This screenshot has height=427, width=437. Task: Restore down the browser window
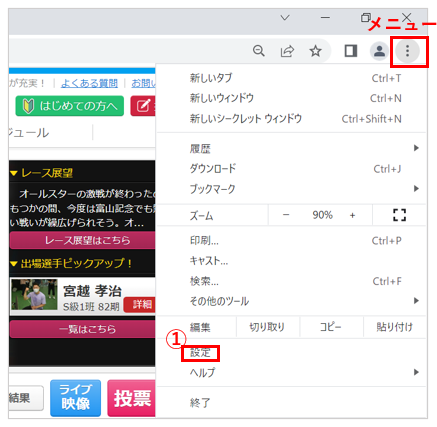tap(366, 17)
